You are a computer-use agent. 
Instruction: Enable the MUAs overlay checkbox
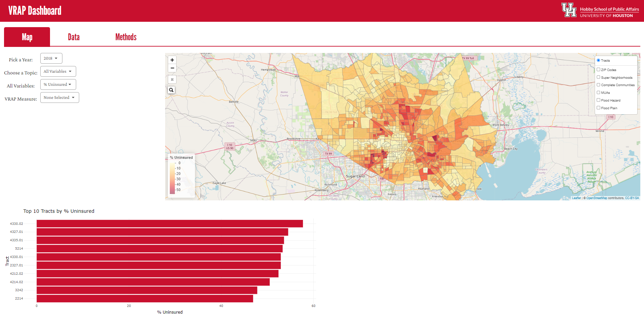[598, 92]
